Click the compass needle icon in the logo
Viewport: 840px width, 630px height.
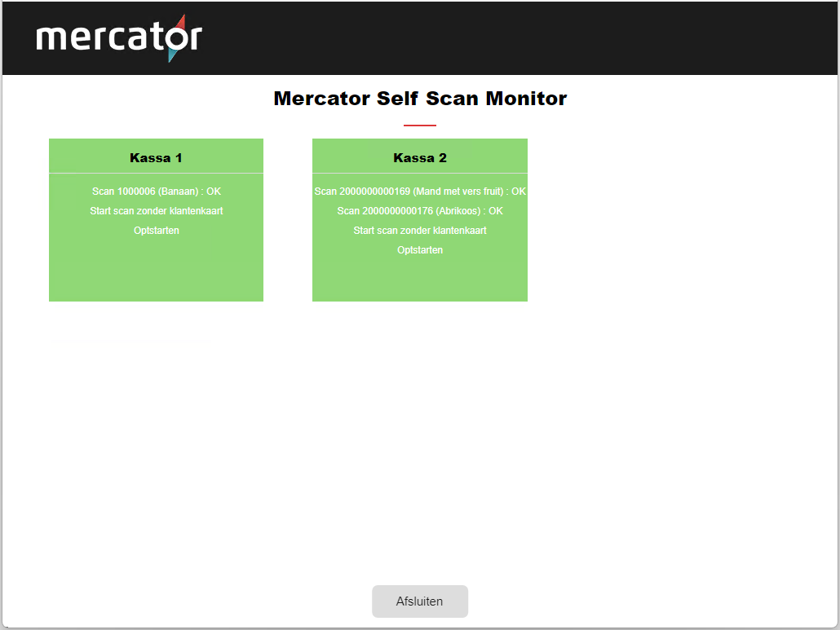click(x=177, y=38)
